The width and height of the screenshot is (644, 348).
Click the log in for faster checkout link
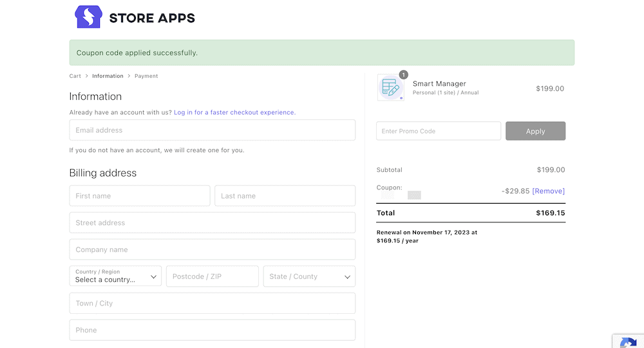click(x=234, y=112)
